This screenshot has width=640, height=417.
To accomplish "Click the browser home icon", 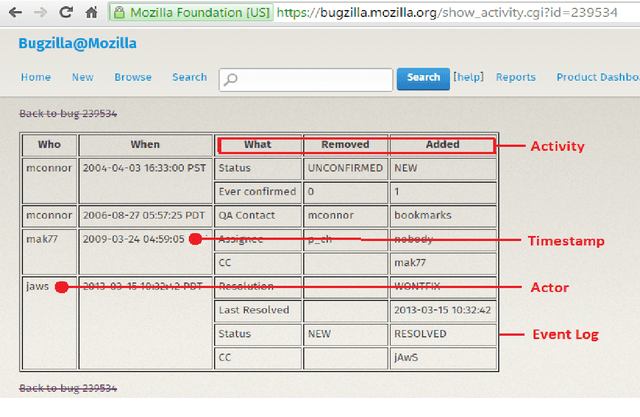I will point(91,14).
